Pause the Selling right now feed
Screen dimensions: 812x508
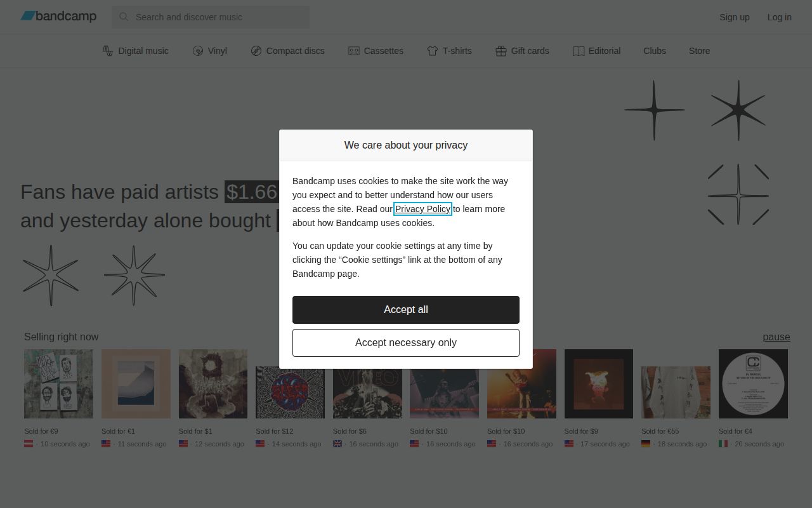coord(776,337)
